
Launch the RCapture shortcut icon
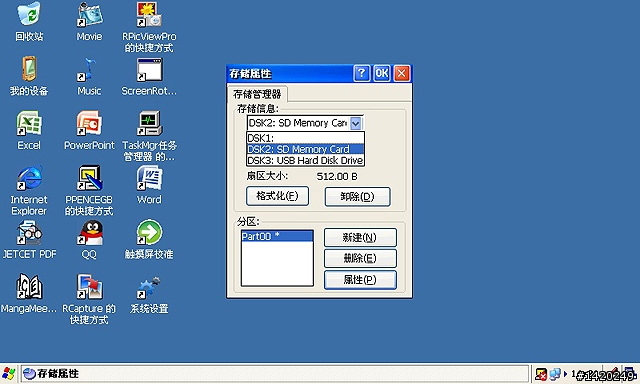pos(89,299)
